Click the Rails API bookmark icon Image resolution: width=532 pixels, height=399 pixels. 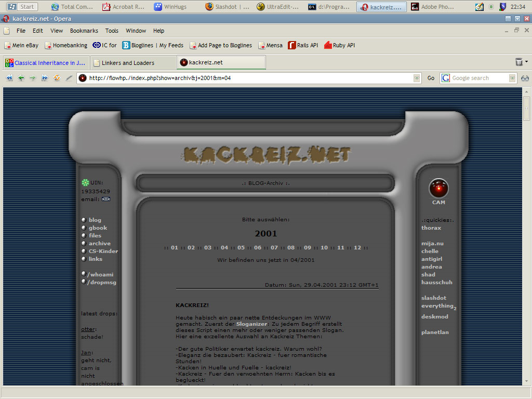[292, 45]
